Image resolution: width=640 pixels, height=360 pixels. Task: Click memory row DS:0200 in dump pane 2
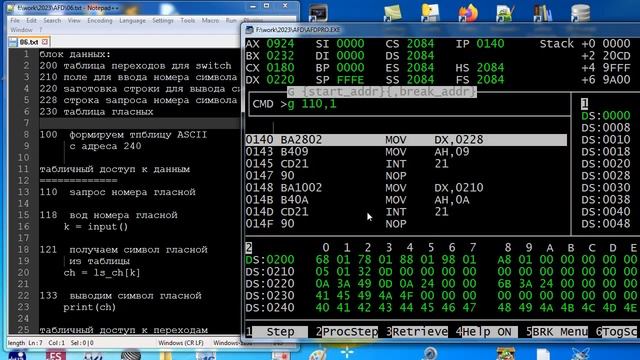441,260
